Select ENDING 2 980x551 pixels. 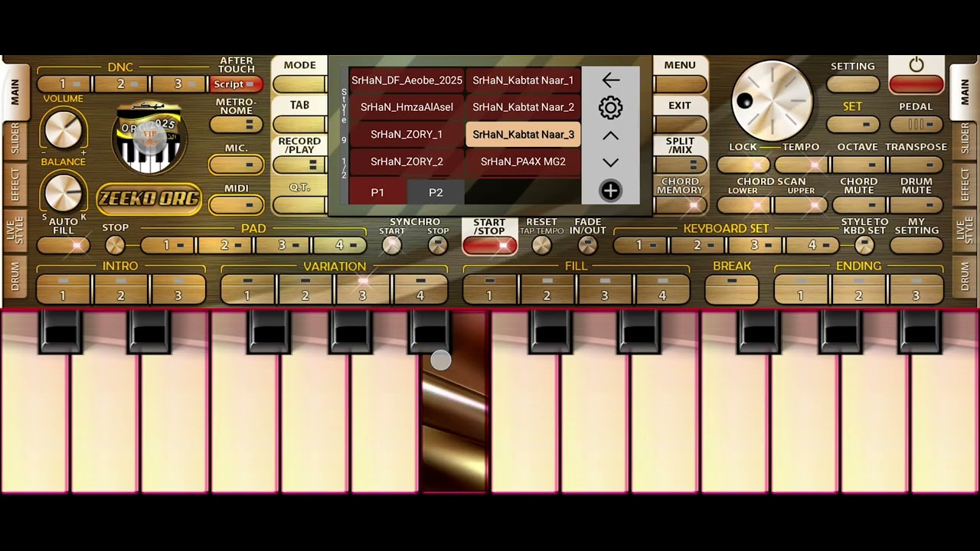pos(858,289)
